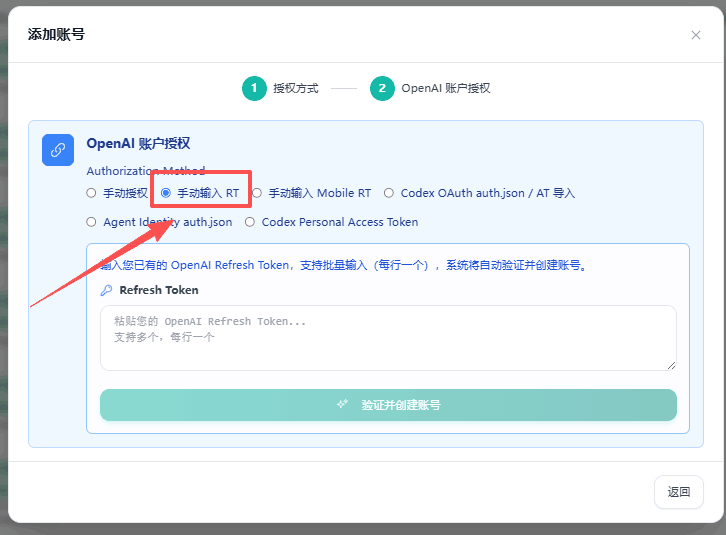This screenshot has width=726, height=535.
Task: Click the blue chain-link icon
Action: coord(58,150)
